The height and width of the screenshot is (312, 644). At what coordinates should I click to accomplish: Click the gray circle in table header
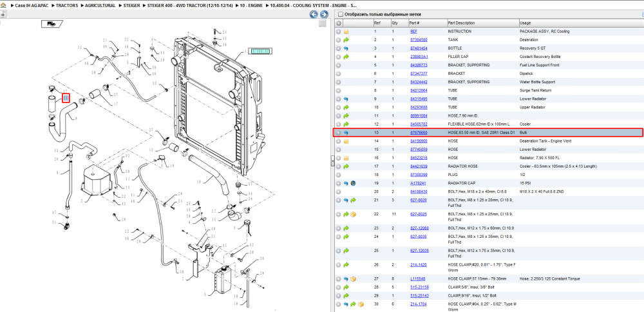[x=339, y=23]
